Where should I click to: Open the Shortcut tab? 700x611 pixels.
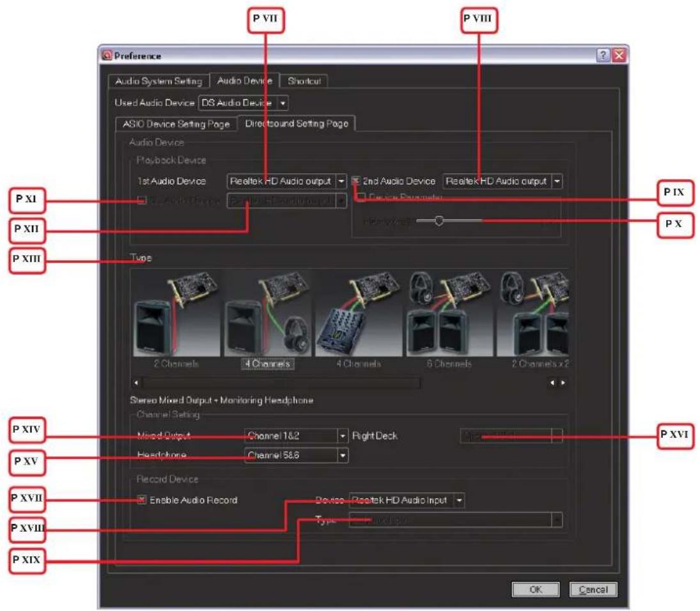[x=304, y=81]
